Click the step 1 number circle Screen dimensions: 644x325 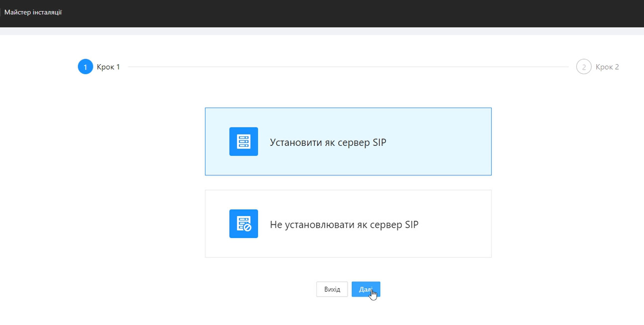click(85, 67)
